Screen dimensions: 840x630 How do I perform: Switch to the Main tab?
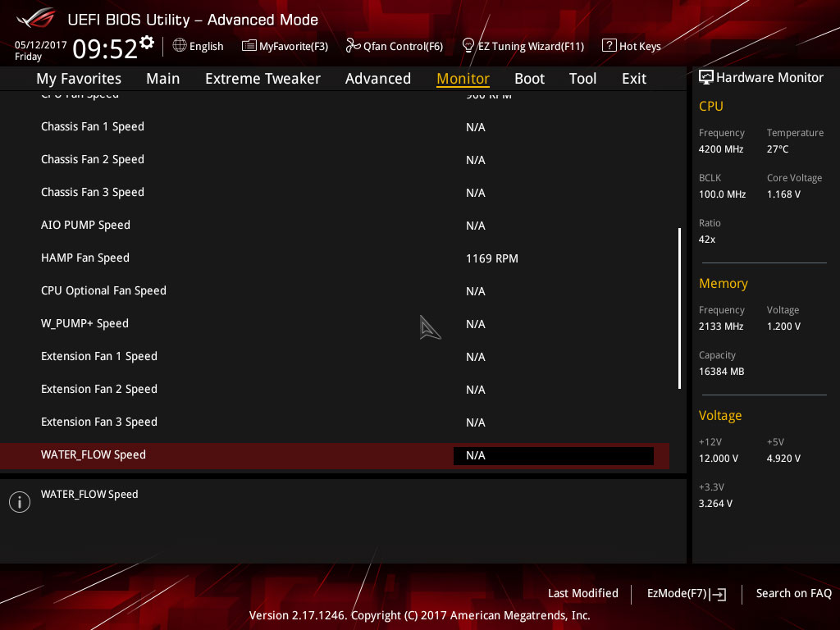pyautogui.click(x=163, y=79)
